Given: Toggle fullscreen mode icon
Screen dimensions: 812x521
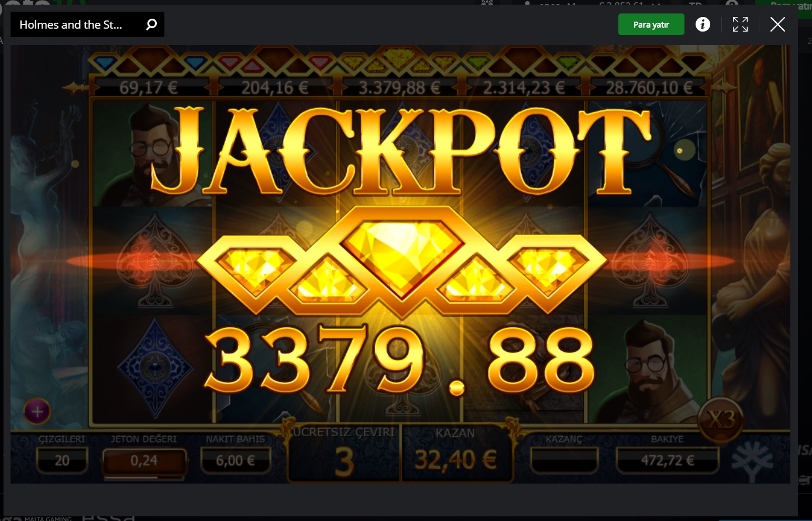Looking at the screenshot, I should pyautogui.click(x=740, y=25).
